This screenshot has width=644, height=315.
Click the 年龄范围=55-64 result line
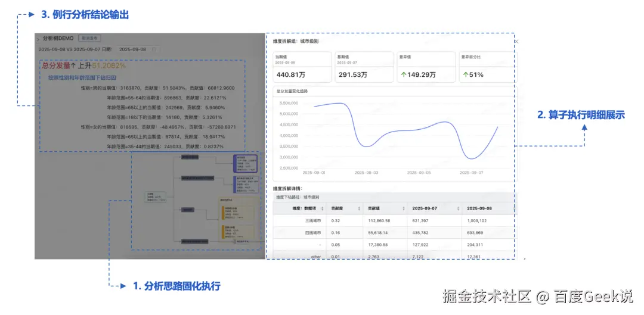click(x=166, y=98)
